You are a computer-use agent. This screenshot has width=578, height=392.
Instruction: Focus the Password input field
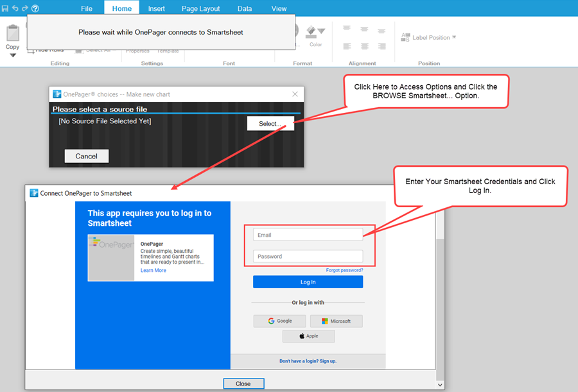(x=308, y=256)
